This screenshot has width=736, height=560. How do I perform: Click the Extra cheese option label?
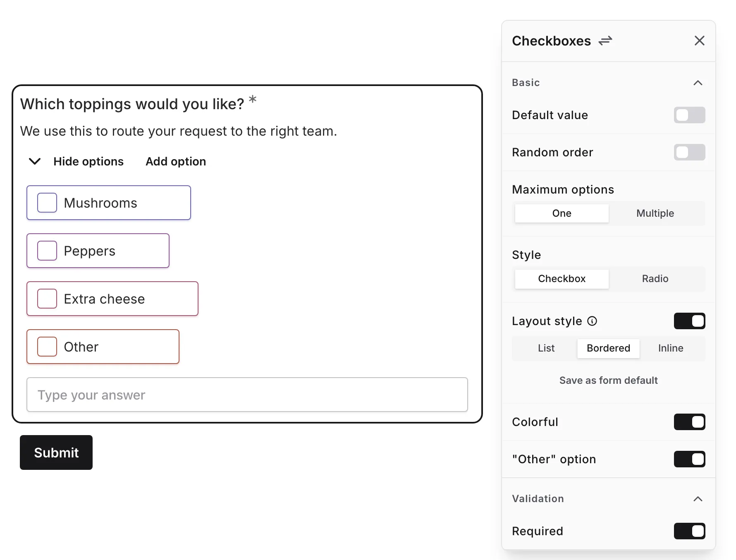pos(104,299)
